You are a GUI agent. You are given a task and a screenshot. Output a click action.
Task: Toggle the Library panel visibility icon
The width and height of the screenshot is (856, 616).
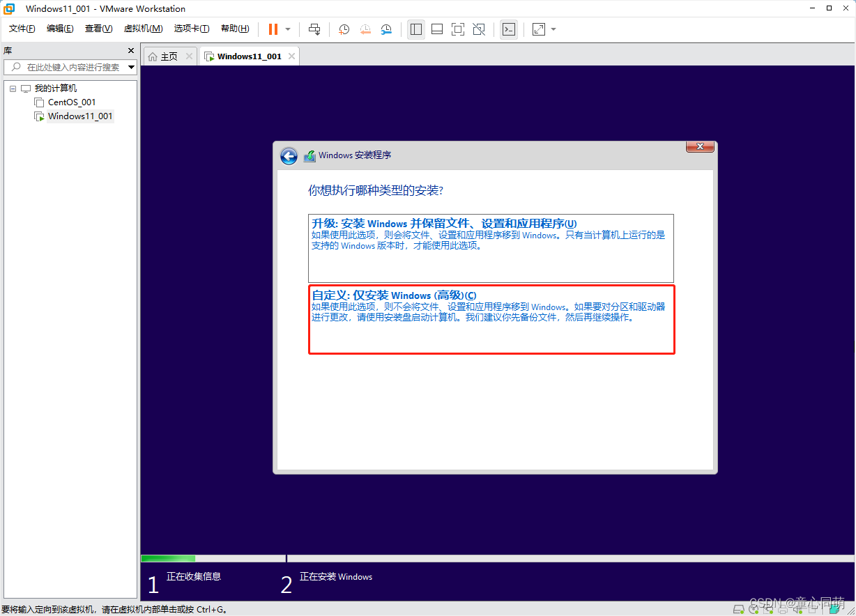pyautogui.click(x=416, y=29)
